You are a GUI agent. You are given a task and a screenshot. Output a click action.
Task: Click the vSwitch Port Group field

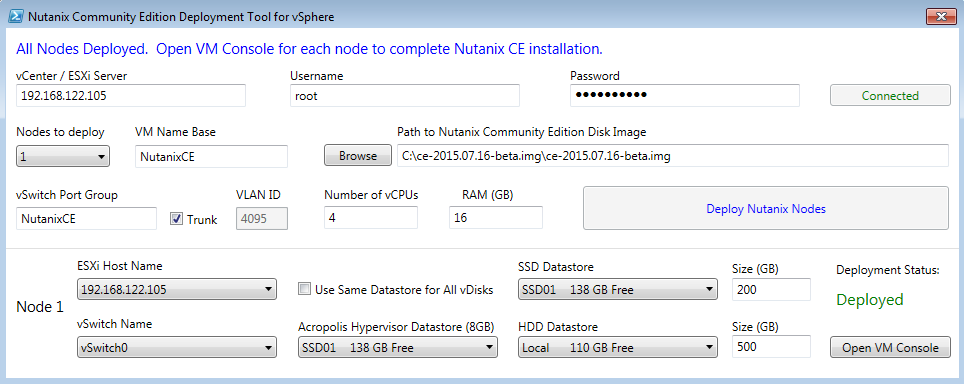point(87,219)
